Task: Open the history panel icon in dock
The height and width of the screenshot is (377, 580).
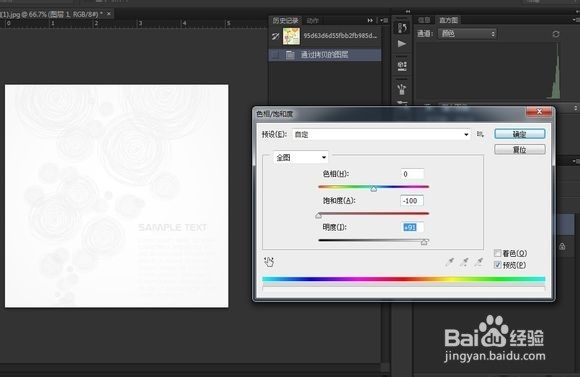Action: 402,27
